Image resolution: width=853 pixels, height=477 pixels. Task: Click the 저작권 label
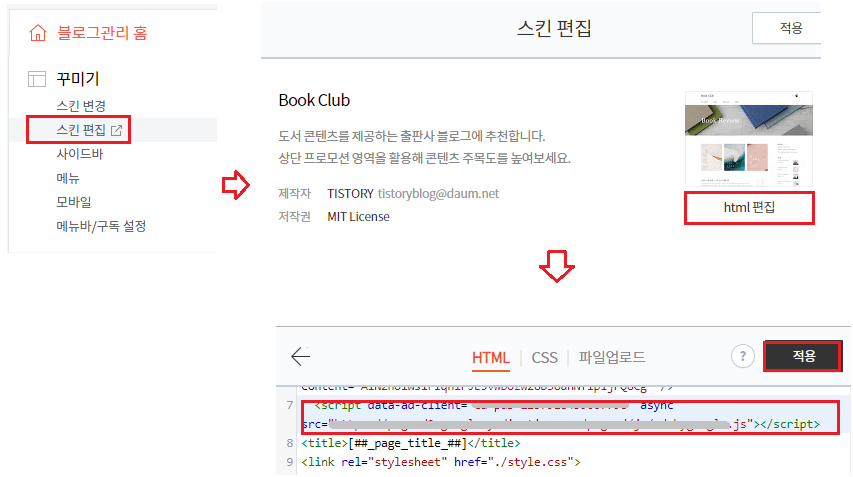(x=294, y=216)
